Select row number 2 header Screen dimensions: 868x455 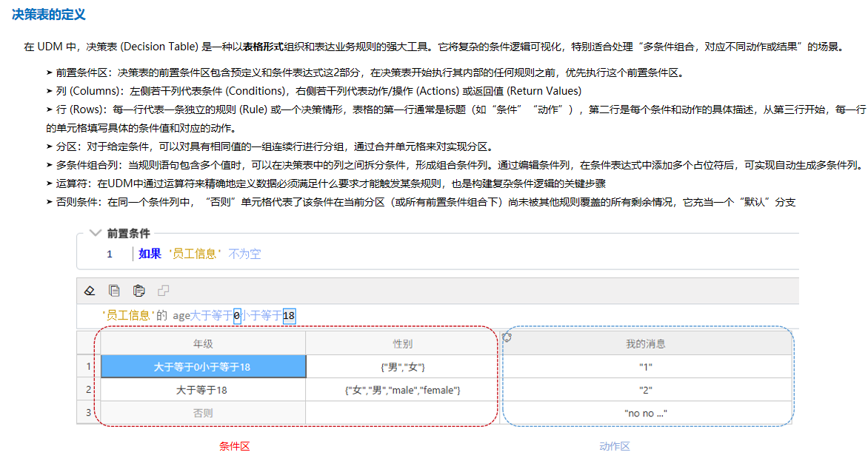(x=89, y=390)
